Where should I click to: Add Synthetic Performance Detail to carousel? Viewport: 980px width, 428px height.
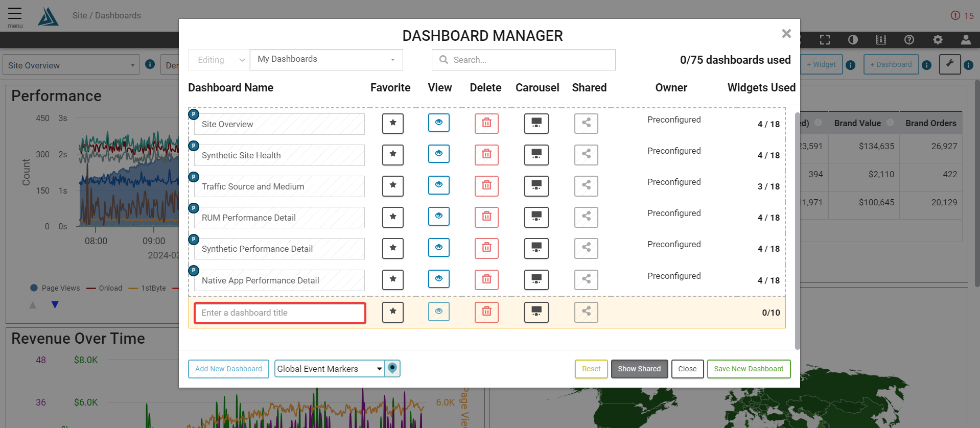pyautogui.click(x=536, y=248)
